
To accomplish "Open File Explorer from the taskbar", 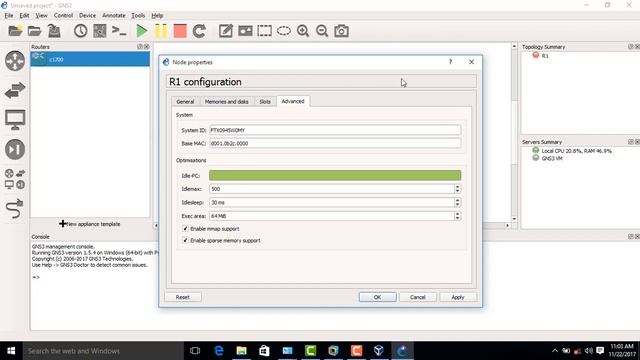I will pos(242,351).
